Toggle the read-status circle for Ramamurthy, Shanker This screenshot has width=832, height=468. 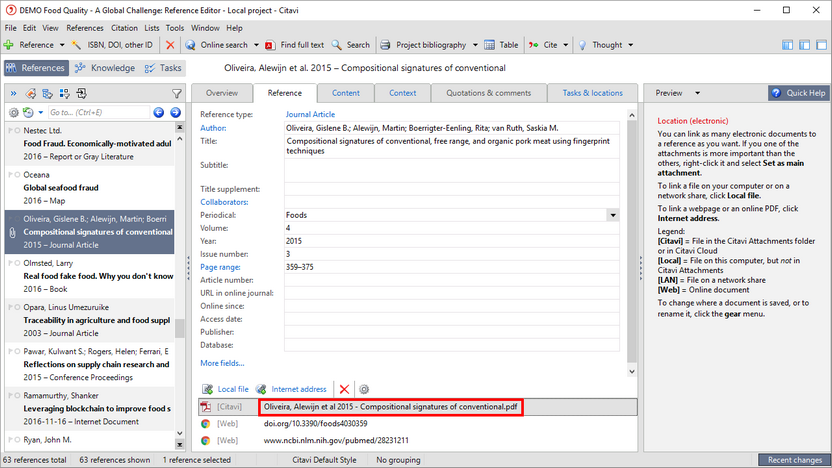click(18, 396)
